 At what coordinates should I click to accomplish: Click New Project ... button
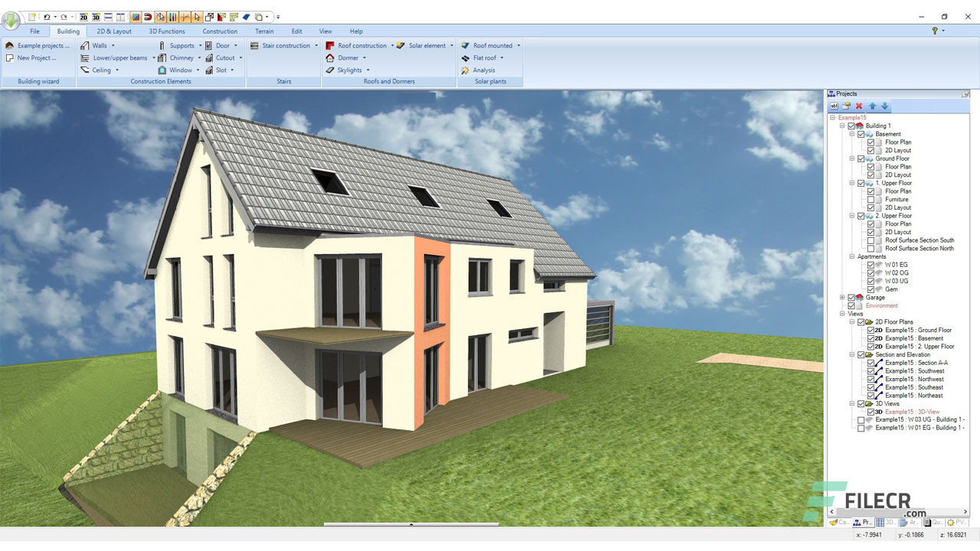[31, 58]
